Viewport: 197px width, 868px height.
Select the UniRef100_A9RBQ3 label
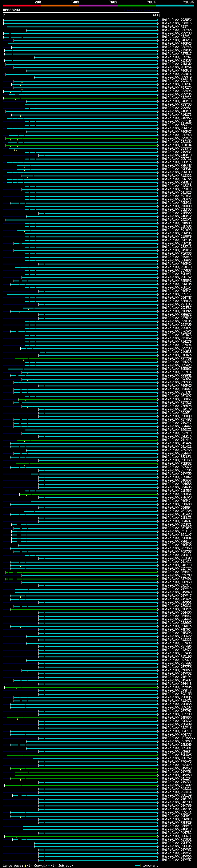tap(176, 416)
